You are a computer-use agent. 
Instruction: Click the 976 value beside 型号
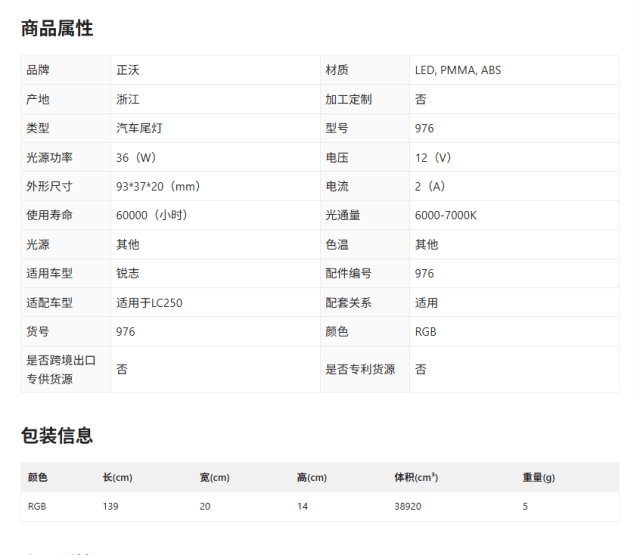pos(424,128)
